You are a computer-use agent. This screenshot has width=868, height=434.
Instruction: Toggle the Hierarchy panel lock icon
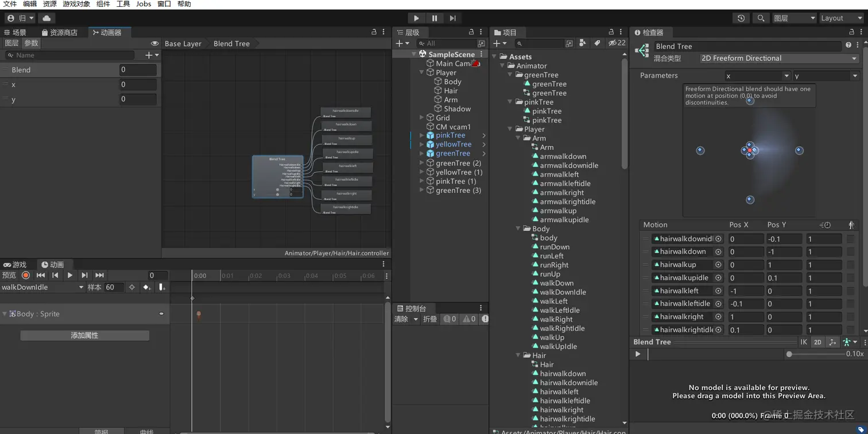pos(471,32)
